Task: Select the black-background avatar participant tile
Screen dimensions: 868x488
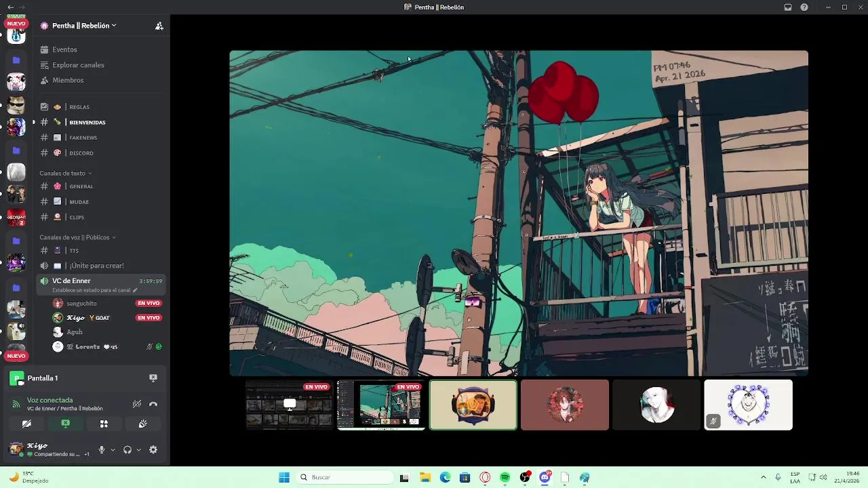Action: (656, 405)
